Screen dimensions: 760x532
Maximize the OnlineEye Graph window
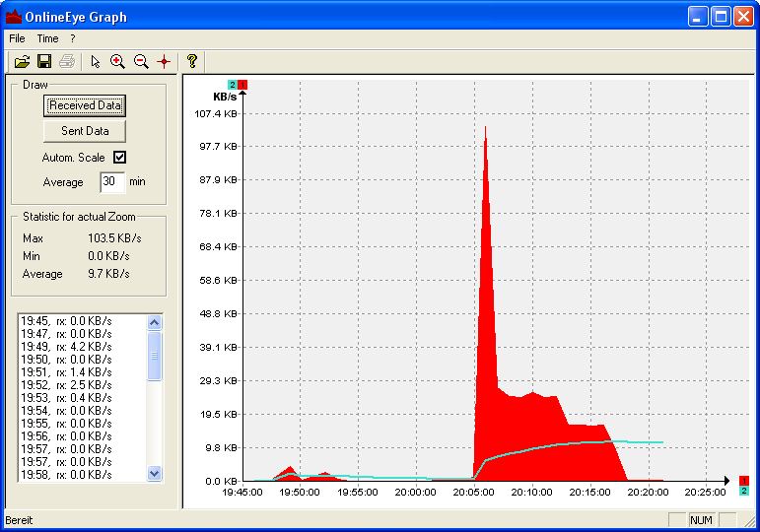tap(721, 17)
